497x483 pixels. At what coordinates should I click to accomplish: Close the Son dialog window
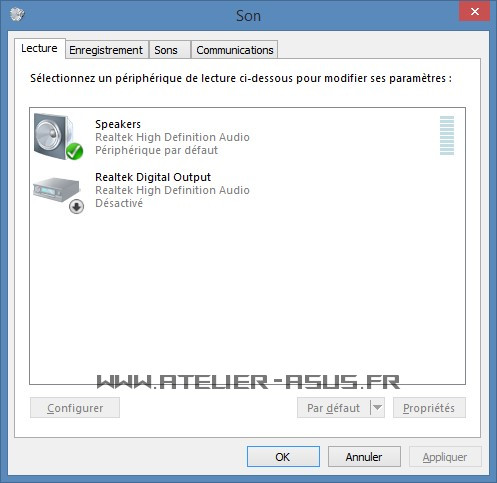click(x=475, y=11)
